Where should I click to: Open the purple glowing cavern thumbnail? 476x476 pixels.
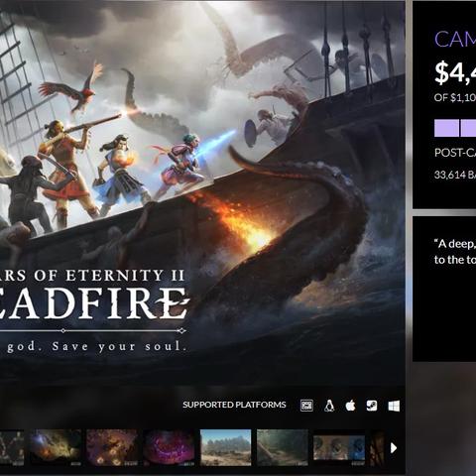pos(170,447)
